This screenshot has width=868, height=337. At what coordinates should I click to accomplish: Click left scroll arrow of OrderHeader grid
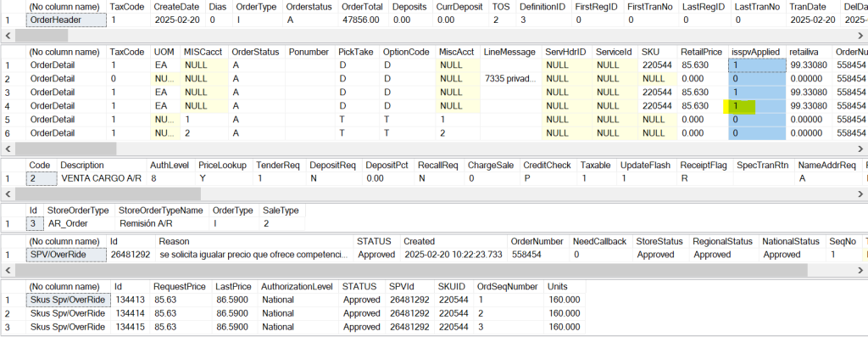(7, 36)
